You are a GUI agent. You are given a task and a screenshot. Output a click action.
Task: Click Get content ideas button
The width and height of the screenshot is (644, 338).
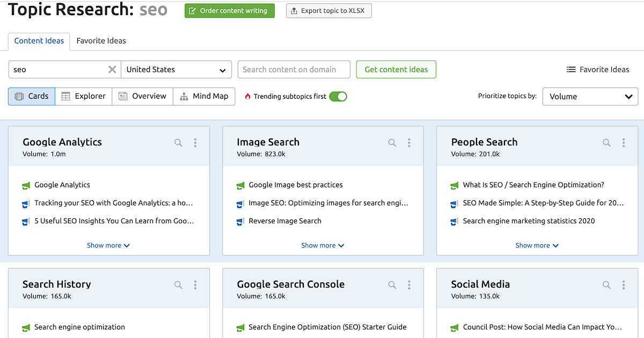coord(396,69)
